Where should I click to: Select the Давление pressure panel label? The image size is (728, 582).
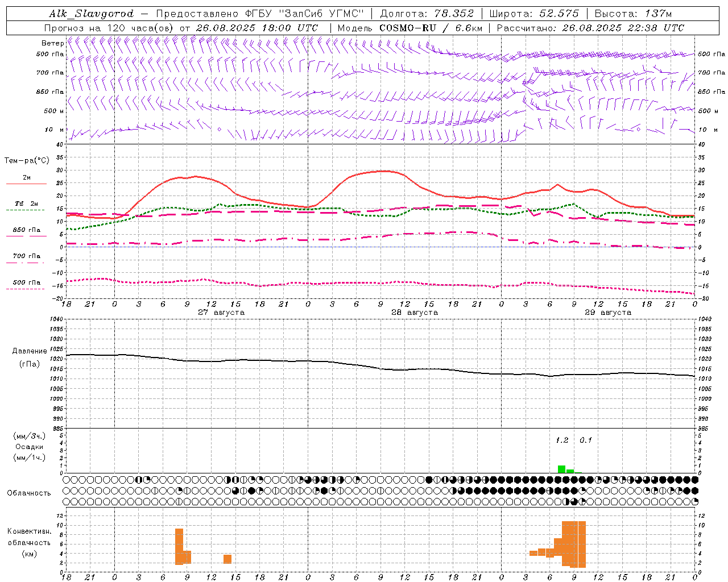[x=30, y=351]
